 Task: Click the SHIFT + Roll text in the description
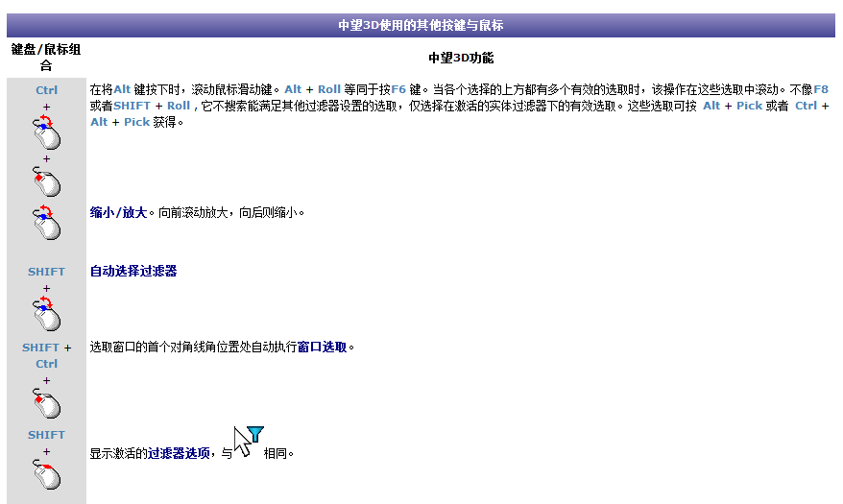point(152,106)
